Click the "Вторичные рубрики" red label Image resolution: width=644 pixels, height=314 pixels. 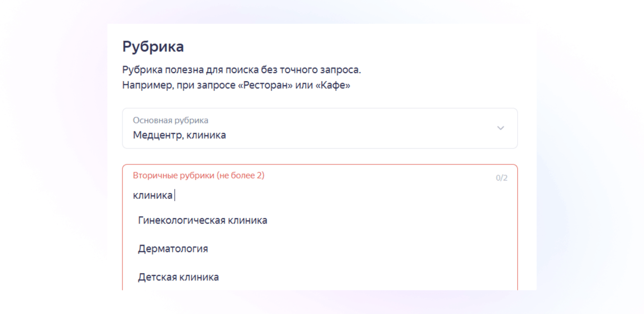click(x=173, y=176)
